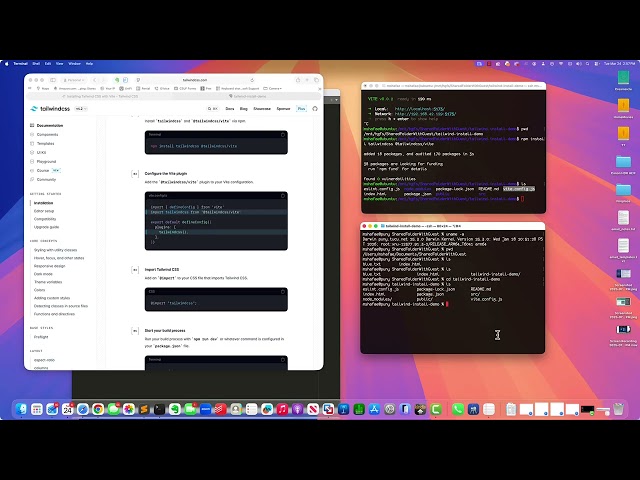Open the Blog navigation link
The height and width of the screenshot is (480, 640).
(244, 109)
